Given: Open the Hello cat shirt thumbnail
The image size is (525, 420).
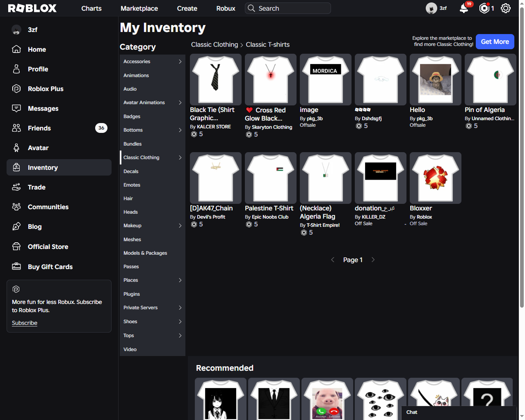Looking at the screenshot, I should click(x=436, y=80).
